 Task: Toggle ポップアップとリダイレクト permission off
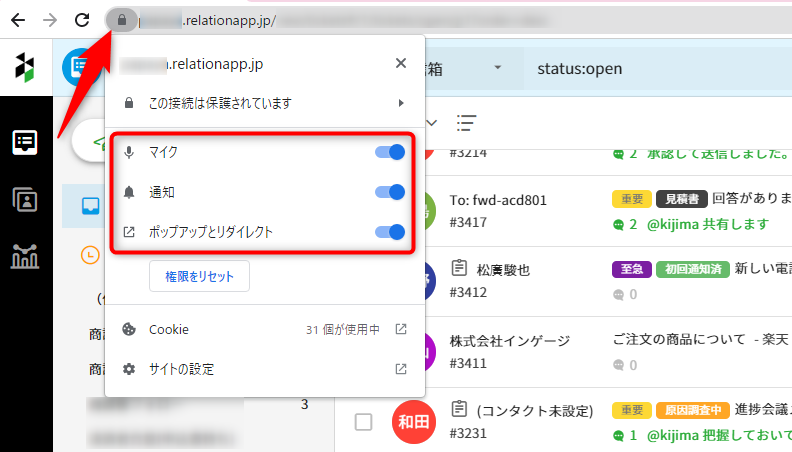coord(389,232)
